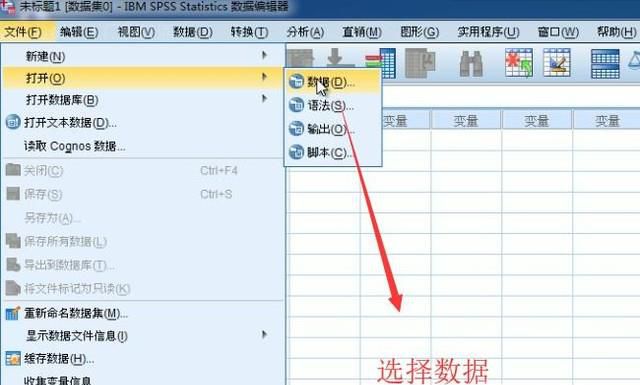Select 数据(D)... in the open submenu

point(333,82)
